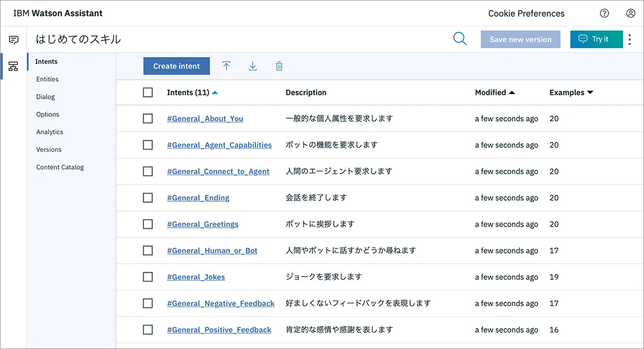Click description 人間のエージェント要求します
Viewport: 644px width, 349px height.
339,171
